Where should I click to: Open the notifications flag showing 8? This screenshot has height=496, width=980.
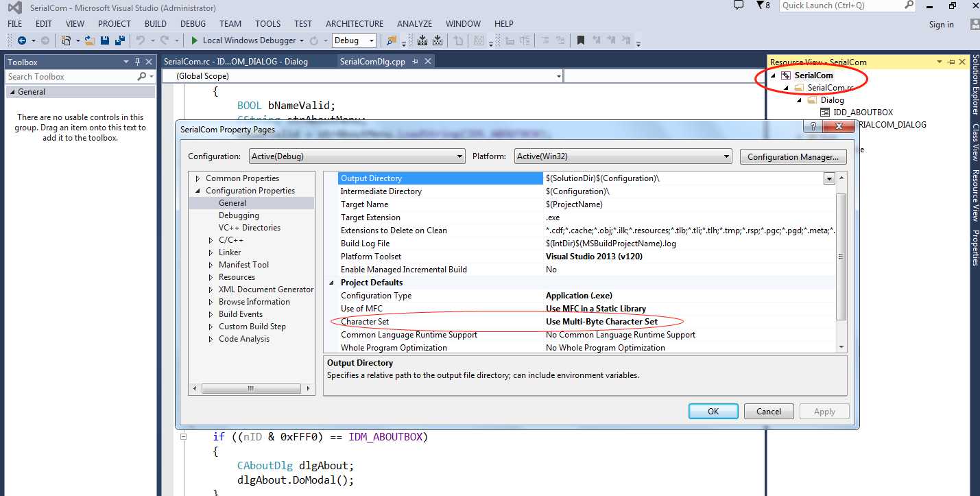coord(763,5)
